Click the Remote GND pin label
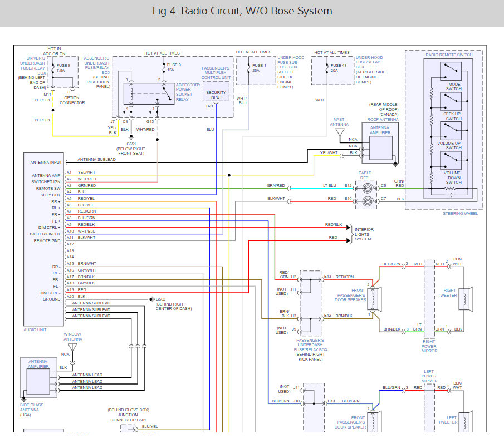The width and height of the screenshot is (504, 448). tap(47, 241)
